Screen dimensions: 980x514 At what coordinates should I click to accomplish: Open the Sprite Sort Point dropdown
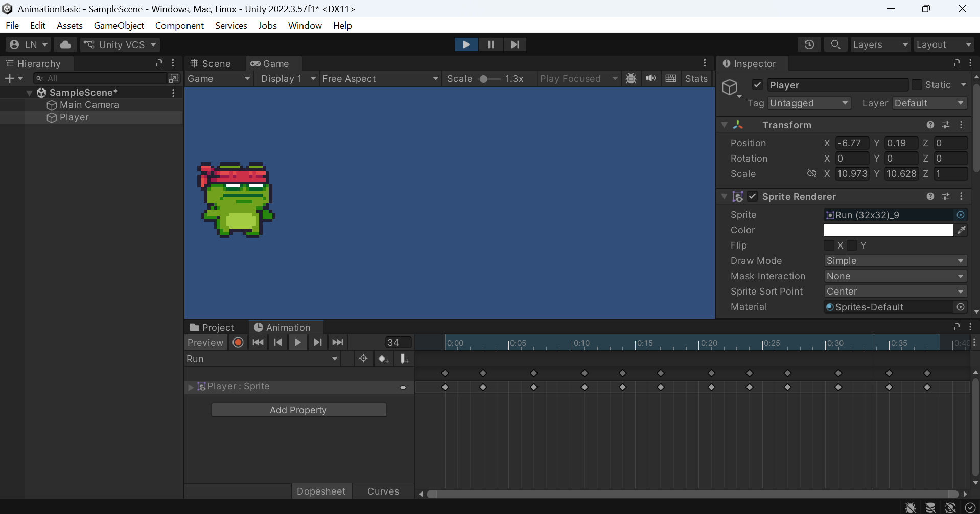pos(896,292)
